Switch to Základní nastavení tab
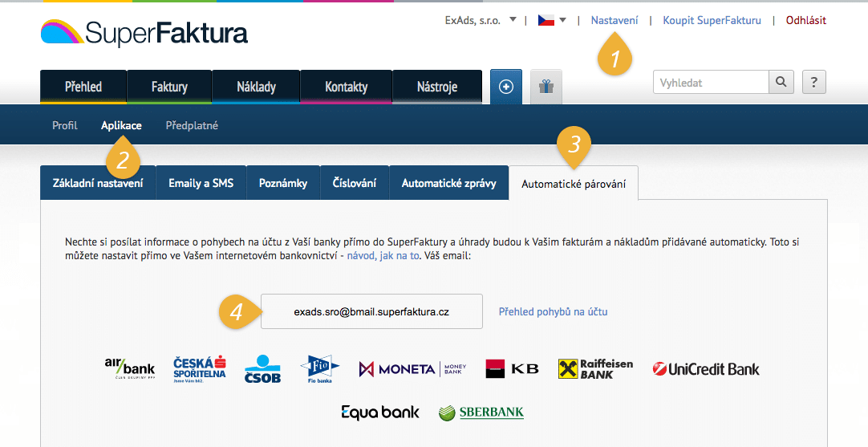 [x=98, y=183]
